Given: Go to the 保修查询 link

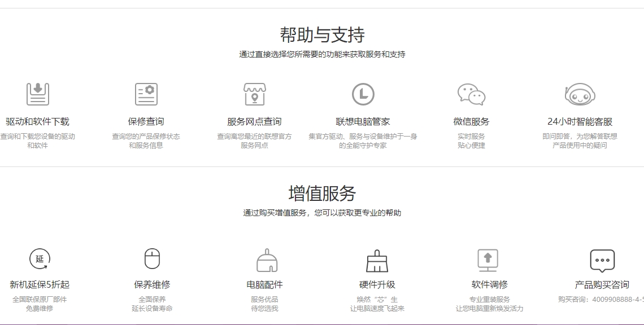Looking at the screenshot, I should [x=146, y=121].
